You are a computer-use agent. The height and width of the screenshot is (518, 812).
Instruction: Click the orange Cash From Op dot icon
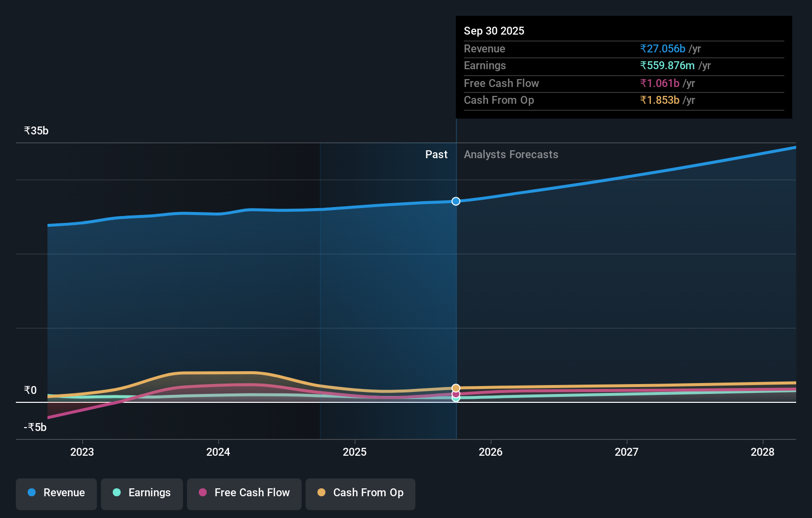coord(322,493)
